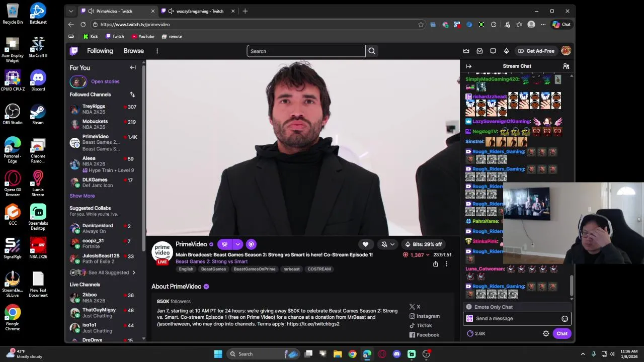Share the PrimeVideo stream
Screen dimensions: 644x362
[436, 264]
